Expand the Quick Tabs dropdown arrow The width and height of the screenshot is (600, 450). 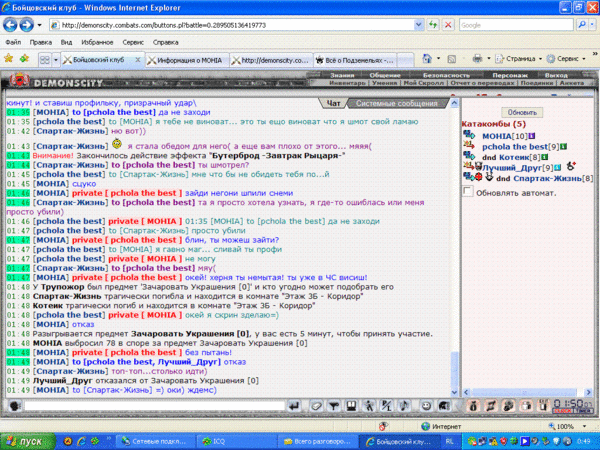(x=56, y=60)
